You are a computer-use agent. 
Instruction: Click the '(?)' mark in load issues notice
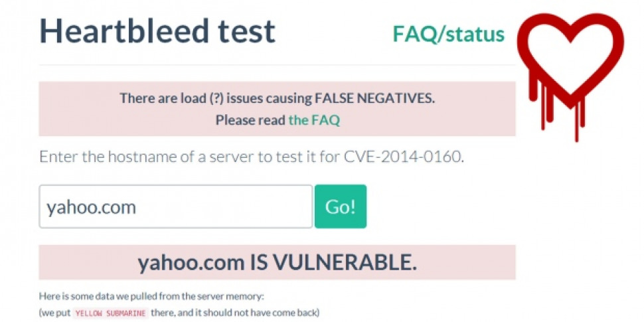[x=217, y=98]
